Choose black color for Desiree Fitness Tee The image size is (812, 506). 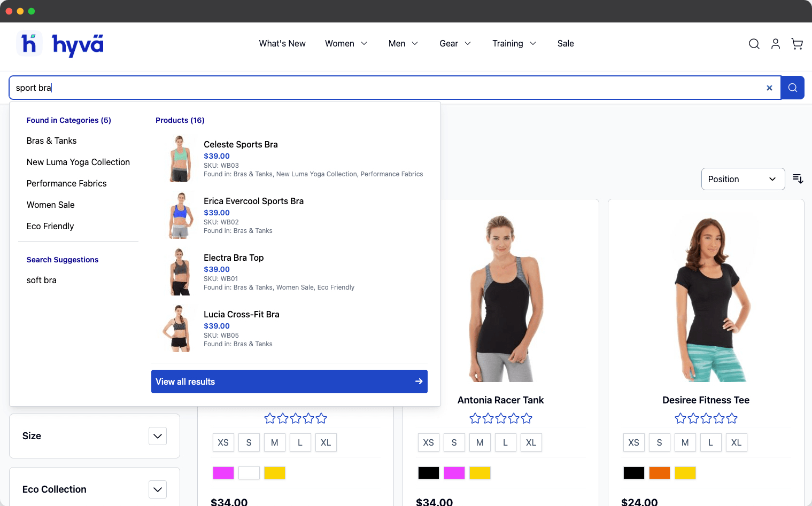pos(633,473)
